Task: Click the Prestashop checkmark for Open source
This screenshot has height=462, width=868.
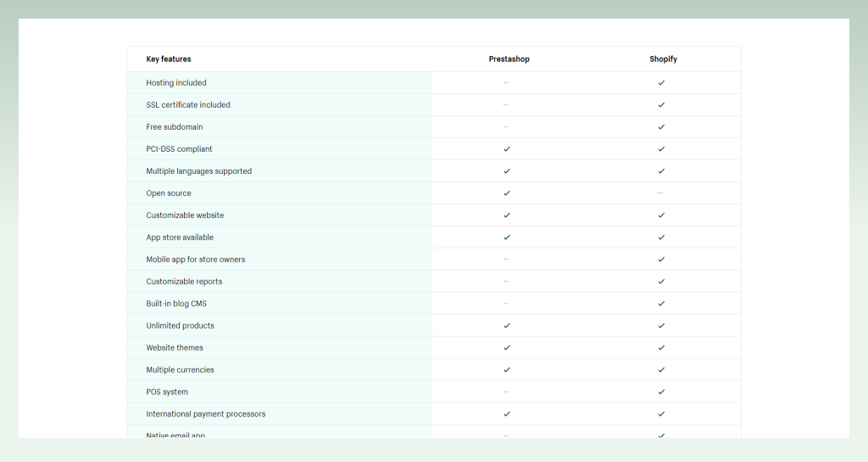Action: tap(507, 193)
